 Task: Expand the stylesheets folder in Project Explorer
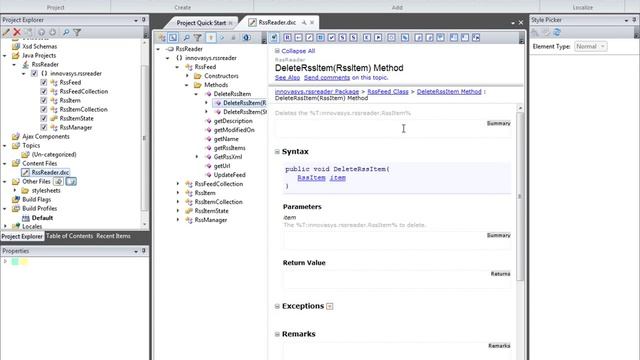[x=15, y=190]
